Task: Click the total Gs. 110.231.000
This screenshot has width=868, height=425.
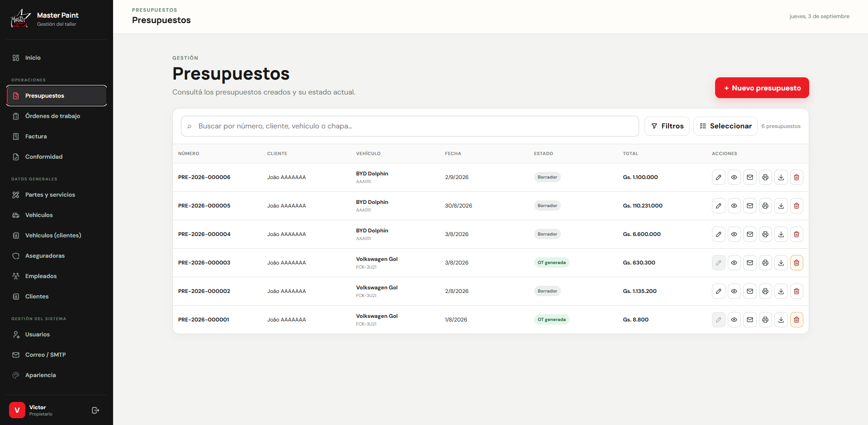Action: [x=643, y=206]
